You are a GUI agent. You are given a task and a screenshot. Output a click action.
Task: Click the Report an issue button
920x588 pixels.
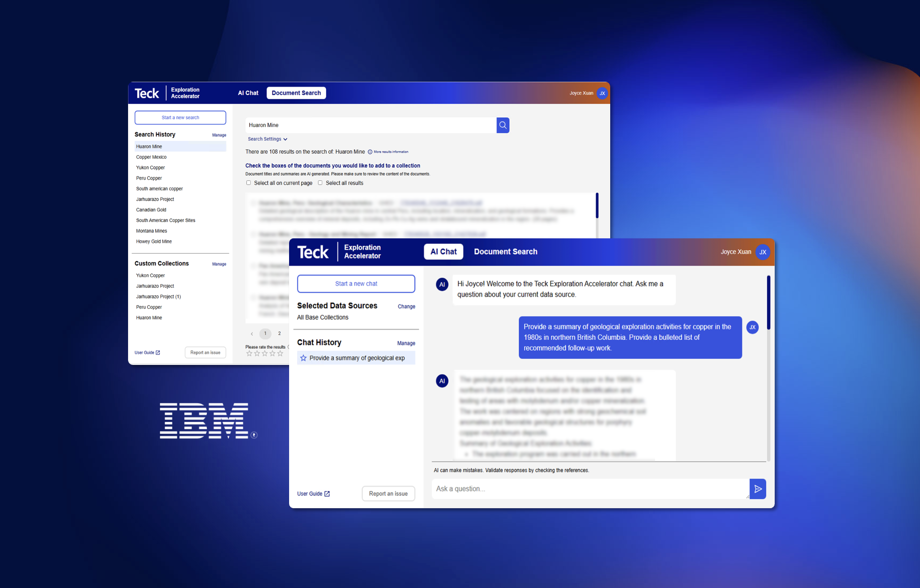pyautogui.click(x=388, y=493)
